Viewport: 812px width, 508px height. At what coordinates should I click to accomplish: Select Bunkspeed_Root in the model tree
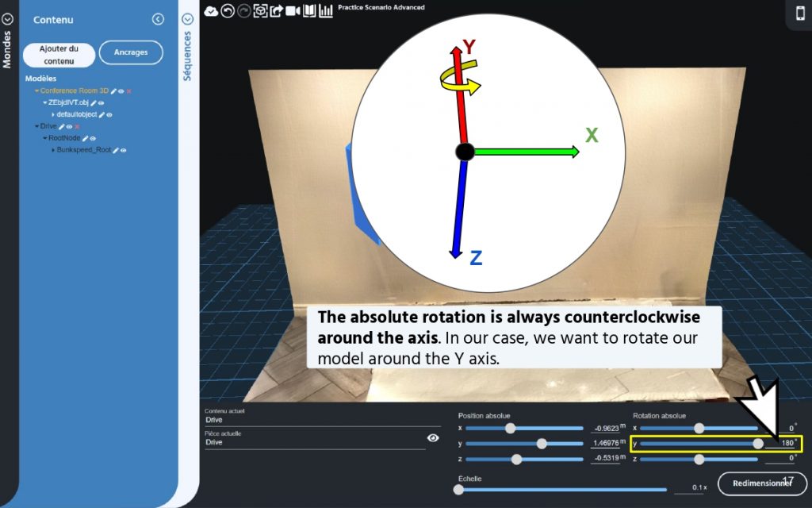coord(84,150)
